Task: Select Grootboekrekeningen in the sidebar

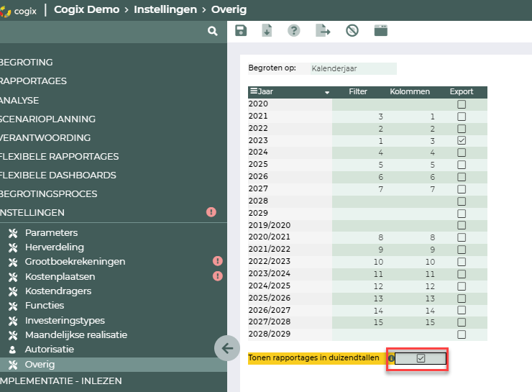Action: tap(75, 262)
